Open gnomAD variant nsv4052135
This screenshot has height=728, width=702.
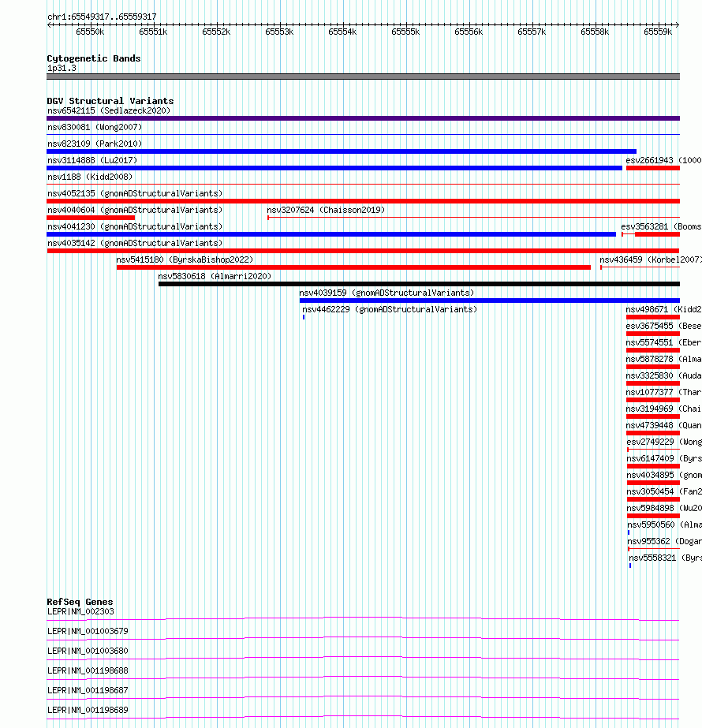pos(135,193)
